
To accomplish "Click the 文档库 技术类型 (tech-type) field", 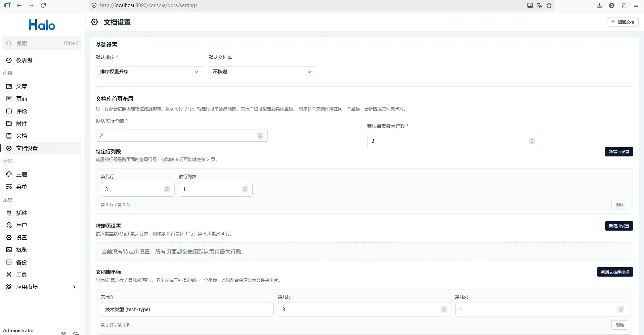I will click(x=187, y=309).
